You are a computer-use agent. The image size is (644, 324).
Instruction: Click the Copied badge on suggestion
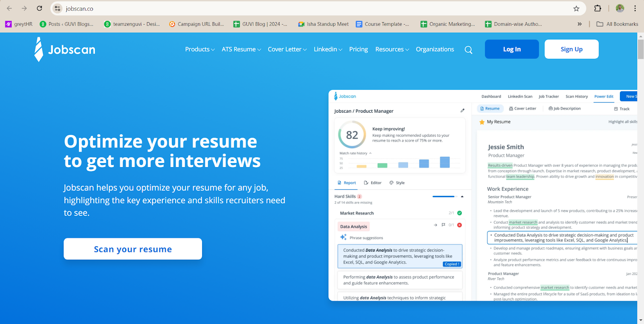tap(452, 264)
